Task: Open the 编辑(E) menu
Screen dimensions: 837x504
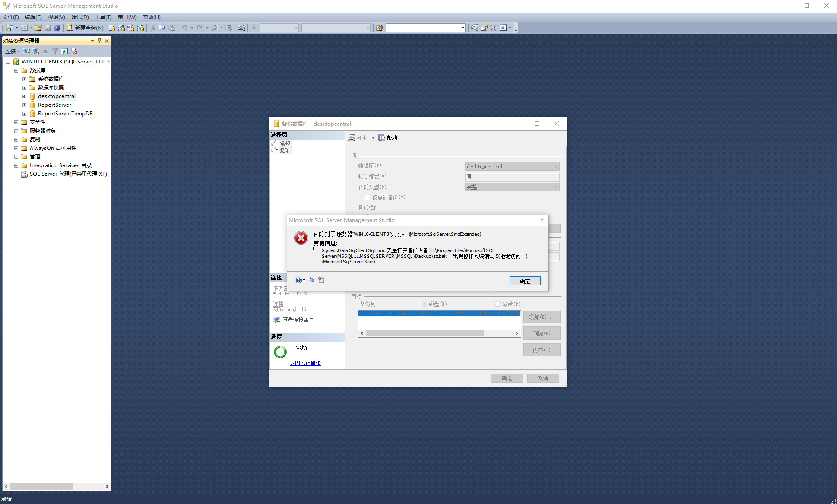Action: point(33,17)
